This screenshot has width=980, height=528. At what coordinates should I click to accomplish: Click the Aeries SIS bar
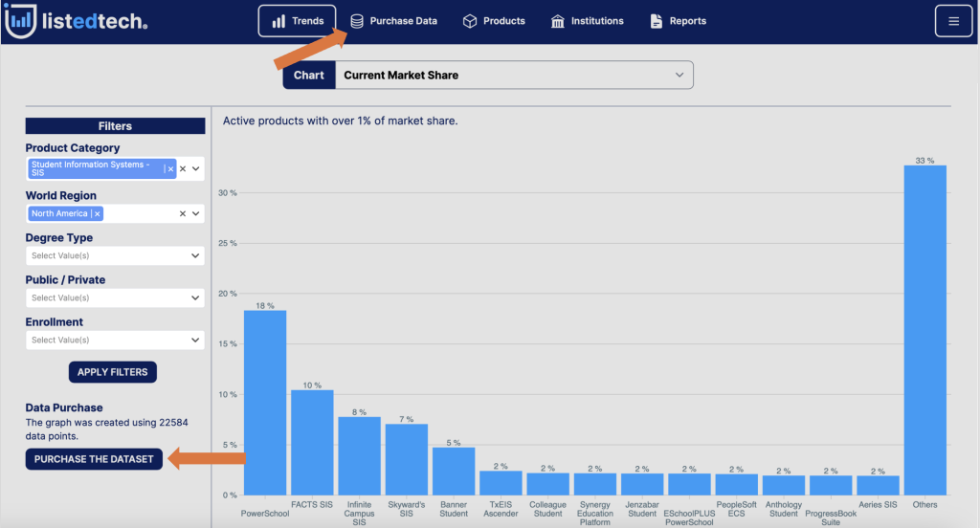(x=879, y=485)
